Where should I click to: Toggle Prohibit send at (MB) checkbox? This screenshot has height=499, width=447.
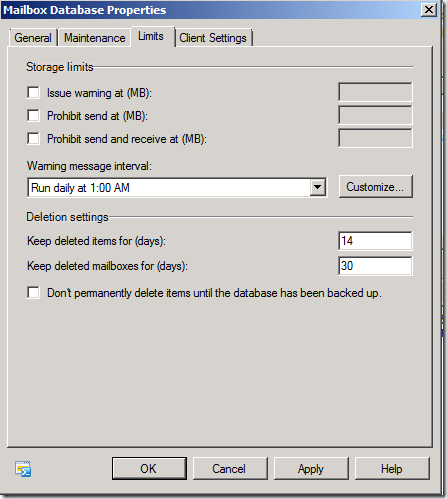point(33,116)
